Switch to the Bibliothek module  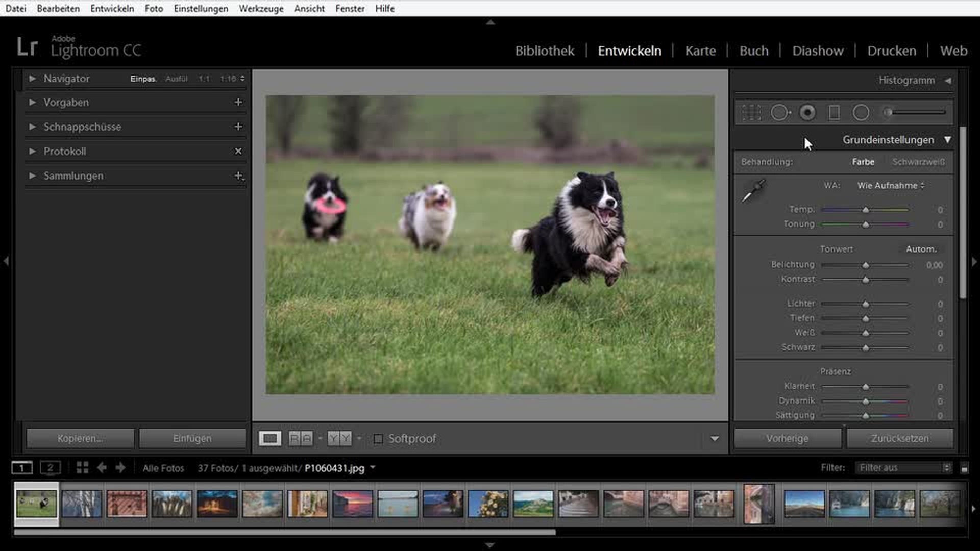tap(544, 51)
